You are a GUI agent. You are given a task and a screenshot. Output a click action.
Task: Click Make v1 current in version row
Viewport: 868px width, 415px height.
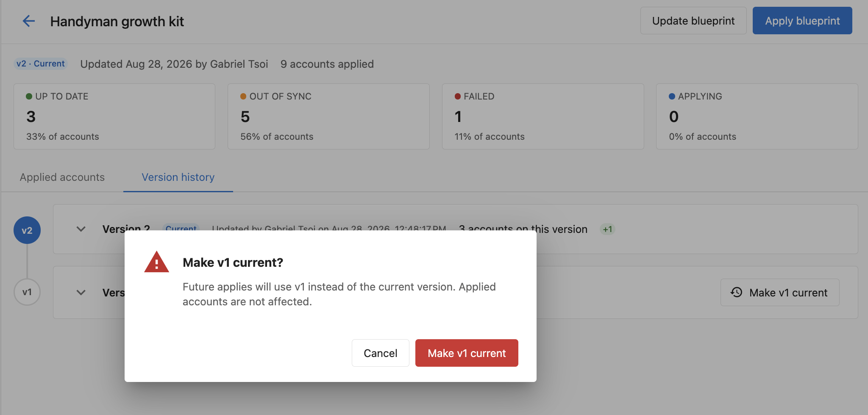coord(780,292)
